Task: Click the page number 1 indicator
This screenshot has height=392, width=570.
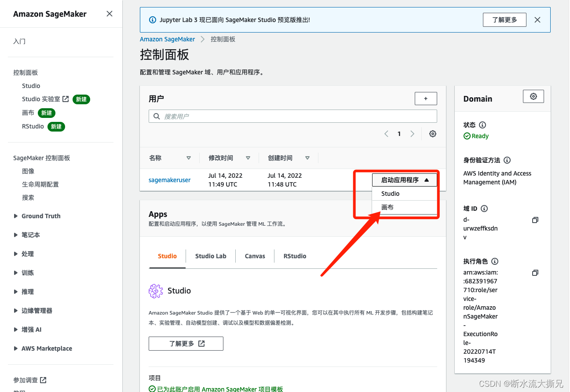Action: click(x=399, y=134)
